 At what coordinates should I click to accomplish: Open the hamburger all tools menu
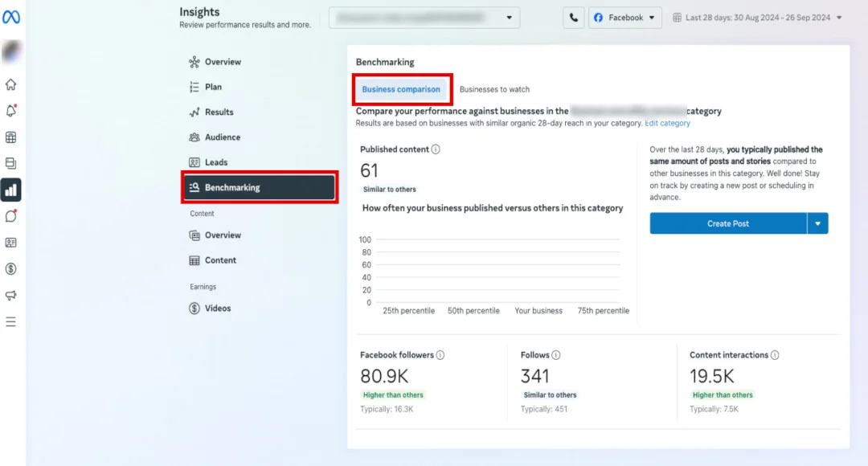[x=11, y=321]
